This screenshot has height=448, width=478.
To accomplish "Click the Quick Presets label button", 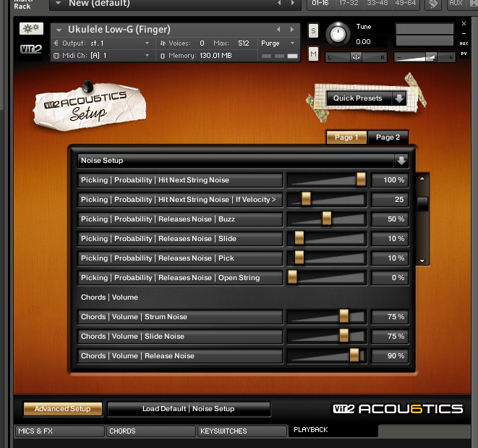I will coord(359,98).
